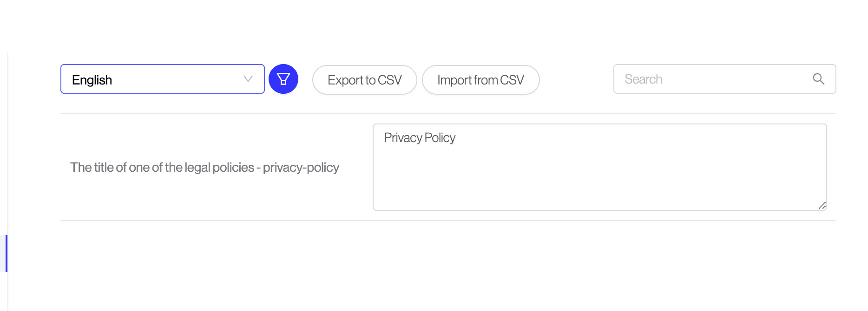Viewport: 868px width, 311px height.
Task: Click empty space inside translation textarea
Action: click(600, 181)
